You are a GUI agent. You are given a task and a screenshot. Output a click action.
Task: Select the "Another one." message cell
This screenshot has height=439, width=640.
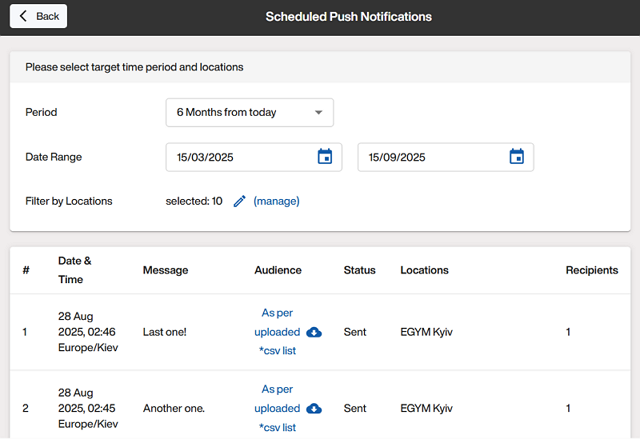coord(173,408)
